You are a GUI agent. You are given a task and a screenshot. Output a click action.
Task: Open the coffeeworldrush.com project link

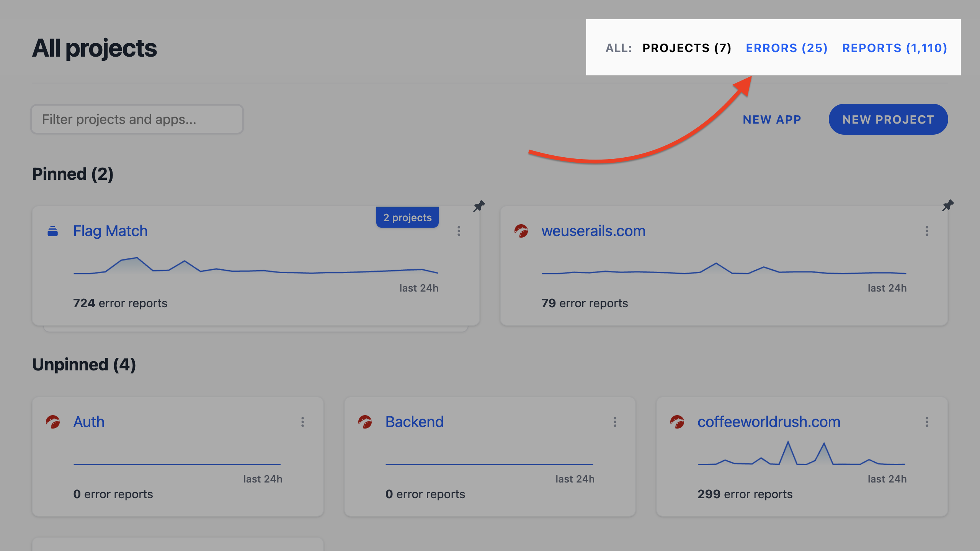[x=769, y=422]
